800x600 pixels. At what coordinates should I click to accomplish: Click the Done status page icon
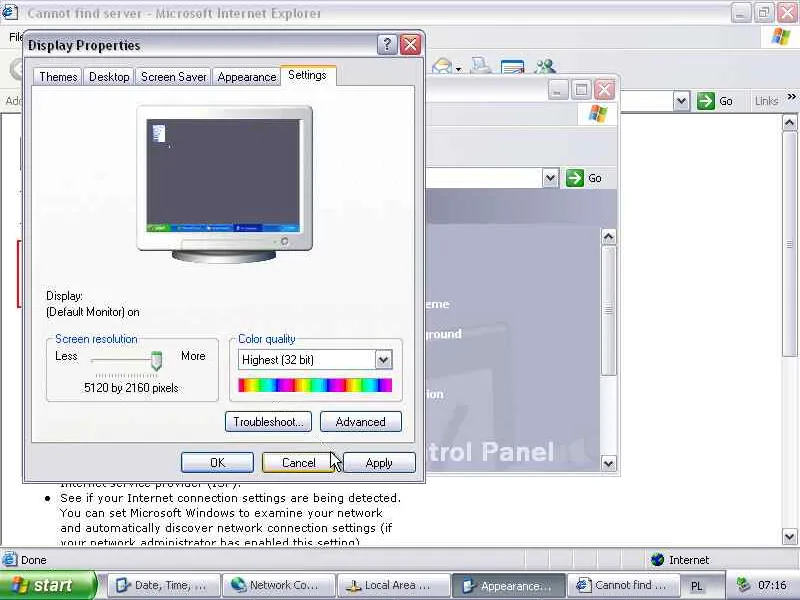point(9,560)
